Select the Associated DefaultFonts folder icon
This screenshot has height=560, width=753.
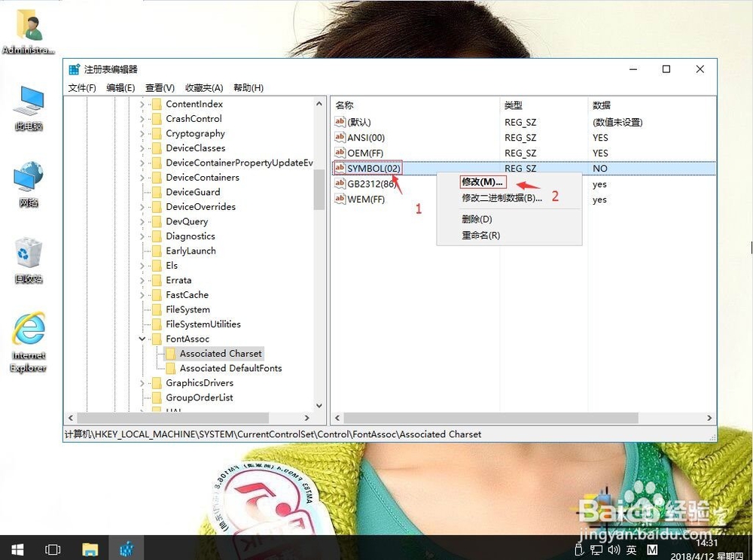pyautogui.click(x=170, y=368)
